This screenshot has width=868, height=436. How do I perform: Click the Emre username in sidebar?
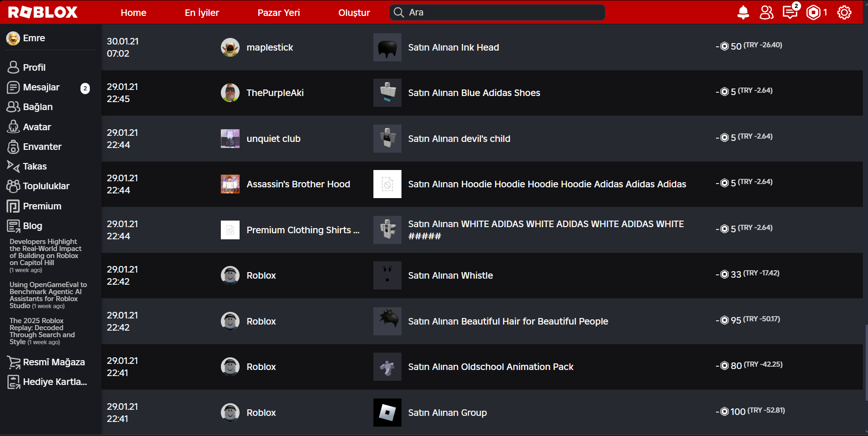point(34,38)
